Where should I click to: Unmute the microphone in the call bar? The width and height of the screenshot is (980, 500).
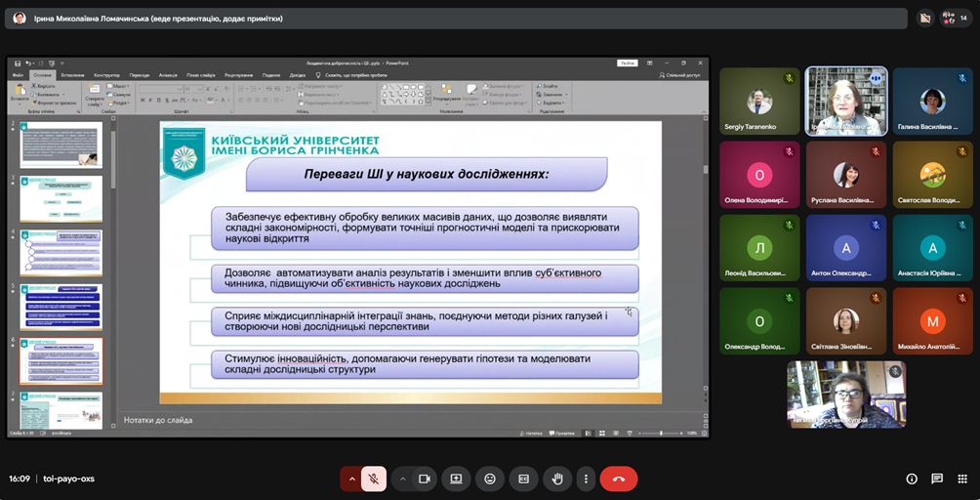click(x=373, y=479)
